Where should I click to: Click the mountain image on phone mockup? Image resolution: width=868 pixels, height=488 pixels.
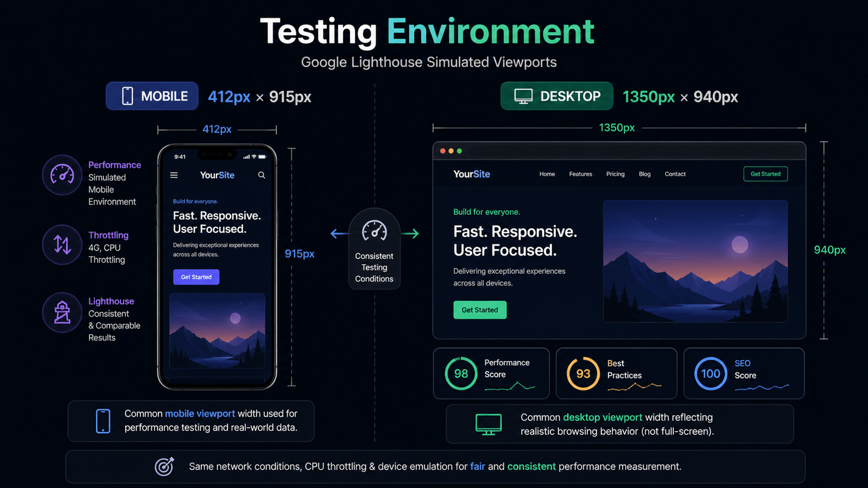click(x=217, y=331)
